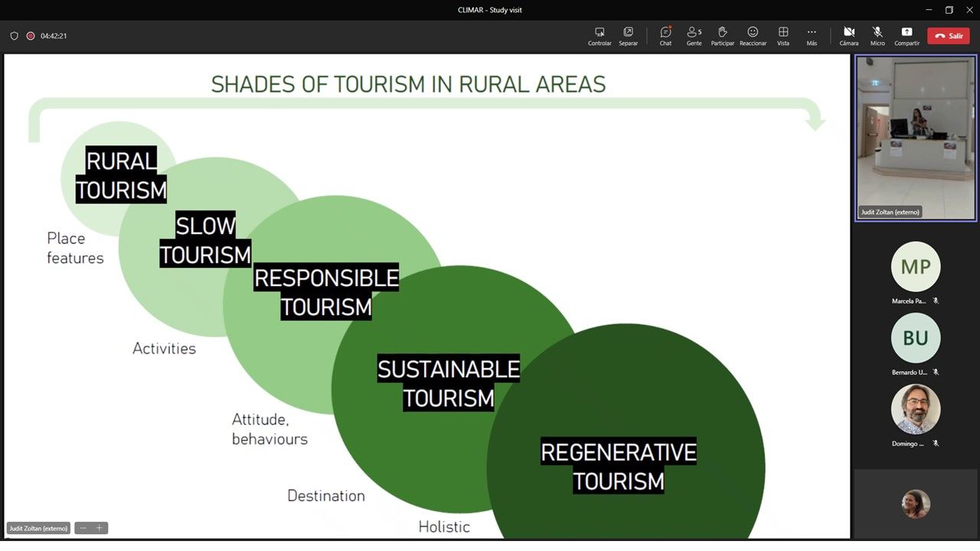This screenshot has width=980, height=551.
Task: Click the Judit Zoltan presenter name tag
Action: [38, 528]
